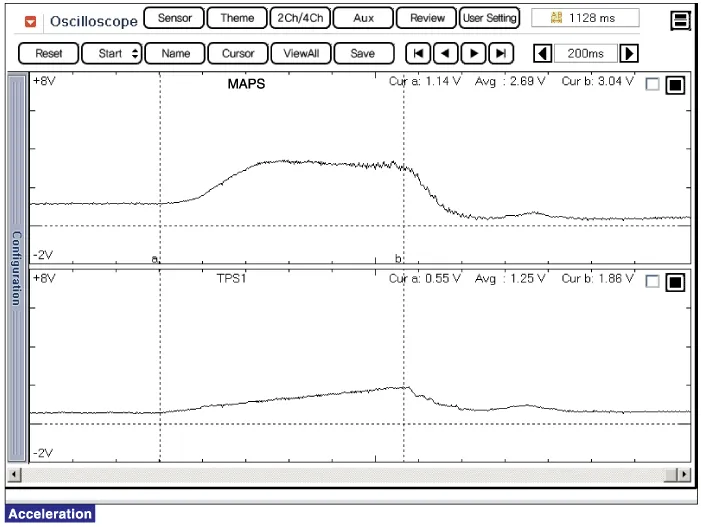Image resolution: width=701 pixels, height=527 pixels.
Task: Open the Theme menu
Action: pos(237,18)
